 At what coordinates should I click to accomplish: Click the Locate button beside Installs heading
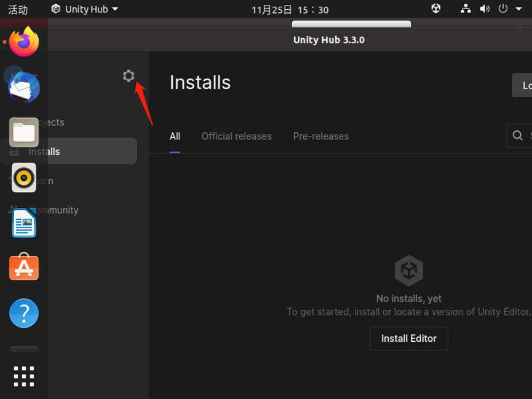pyautogui.click(x=522, y=85)
